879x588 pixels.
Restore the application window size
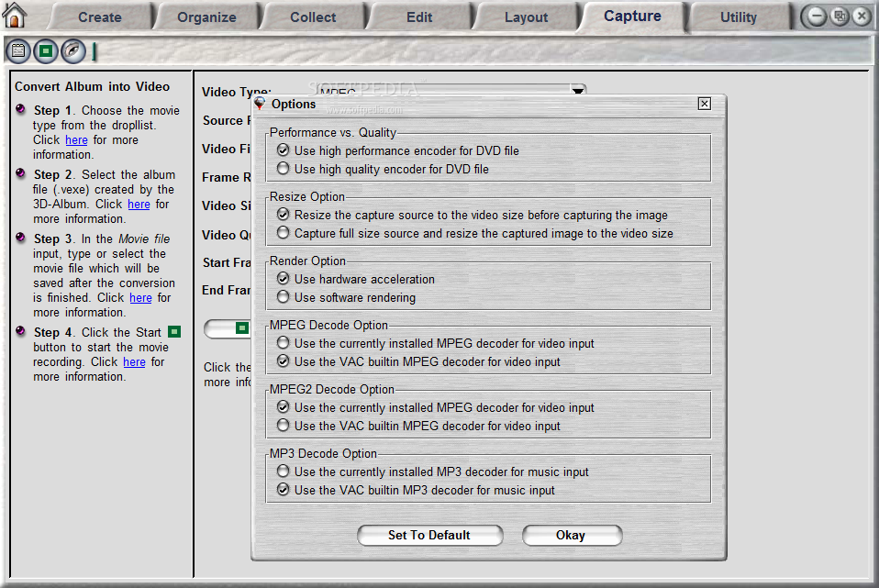click(x=840, y=17)
